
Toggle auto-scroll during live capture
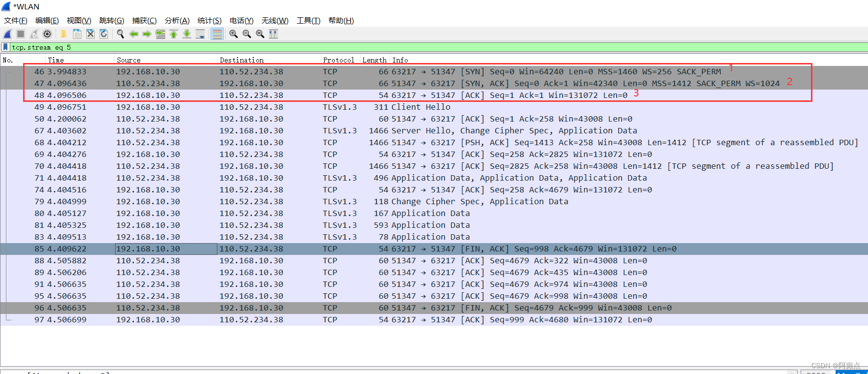point(200,34)
